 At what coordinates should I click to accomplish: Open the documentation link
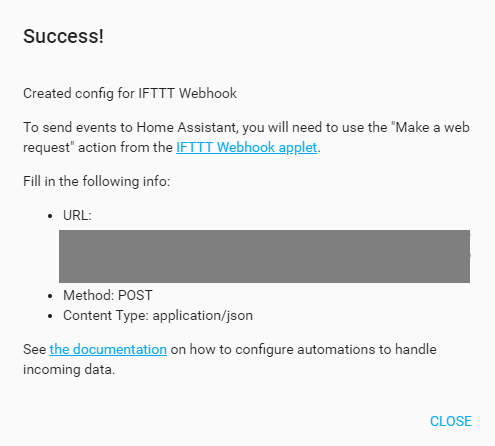(x=108, y=349)
